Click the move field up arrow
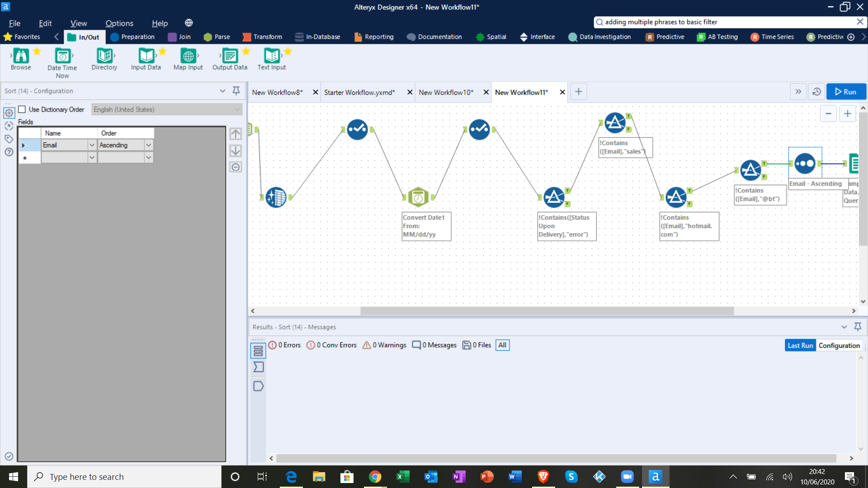The height and width of the screenshot is (488, 868). pyautogui.click(x=236, y=134)
